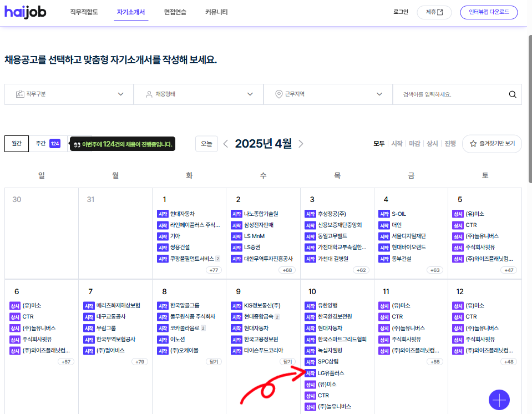
Task: Open the 직무구분 dropdown
Action: [69, 94]
